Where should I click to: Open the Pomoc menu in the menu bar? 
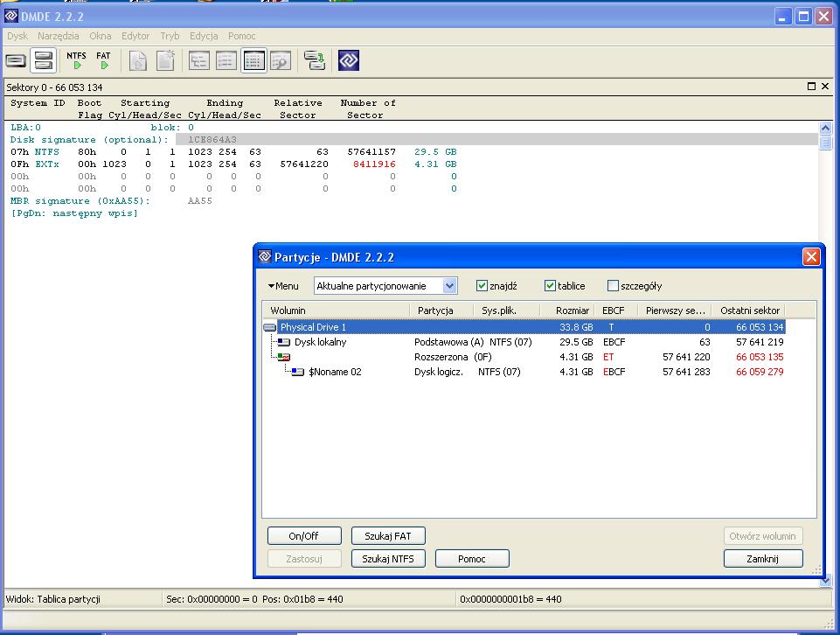[x=241, y=36]
